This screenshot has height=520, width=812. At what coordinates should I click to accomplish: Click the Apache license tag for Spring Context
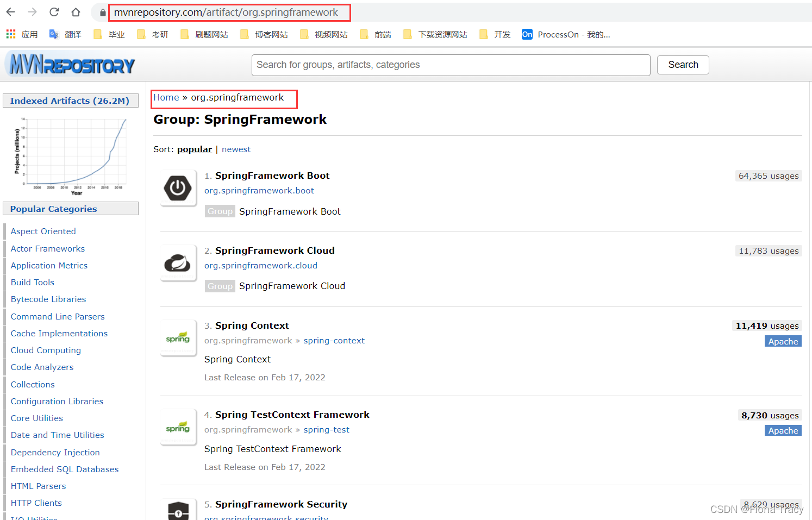coord(783,341)
